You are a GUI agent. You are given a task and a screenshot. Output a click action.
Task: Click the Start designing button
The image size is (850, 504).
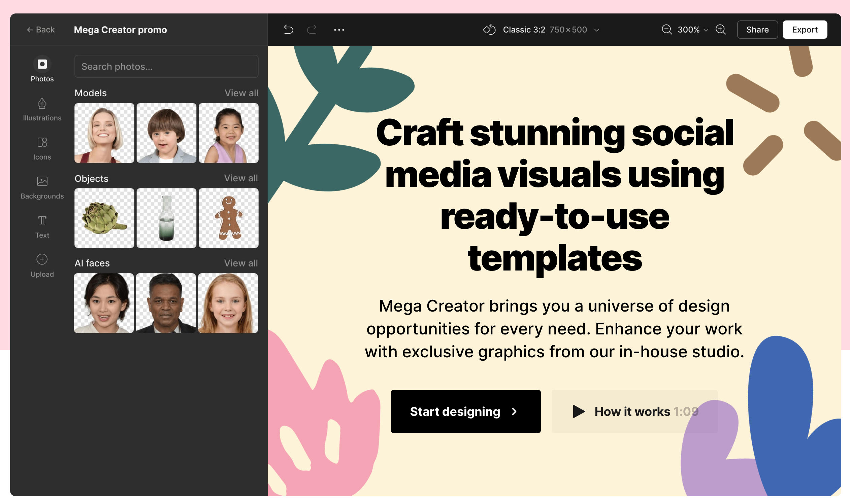pos(466,411)
